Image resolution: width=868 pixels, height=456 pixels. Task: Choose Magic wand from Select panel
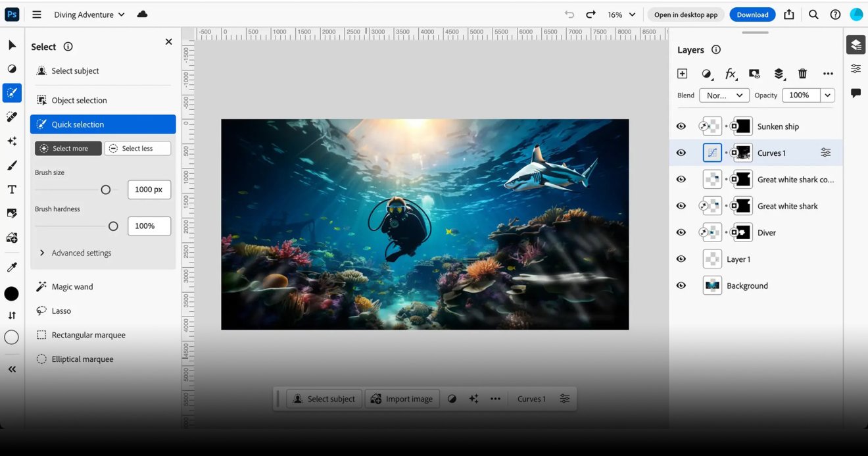[x=72, y=287]
